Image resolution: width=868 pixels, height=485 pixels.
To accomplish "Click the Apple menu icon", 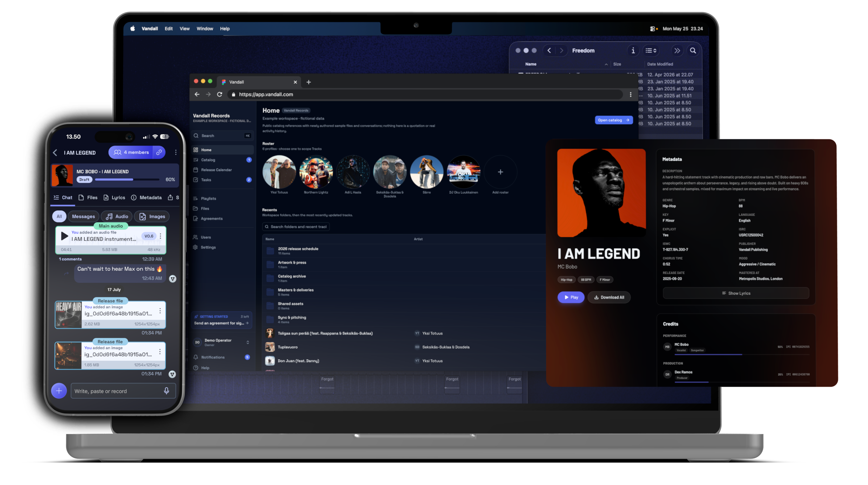I will (132, 28).
